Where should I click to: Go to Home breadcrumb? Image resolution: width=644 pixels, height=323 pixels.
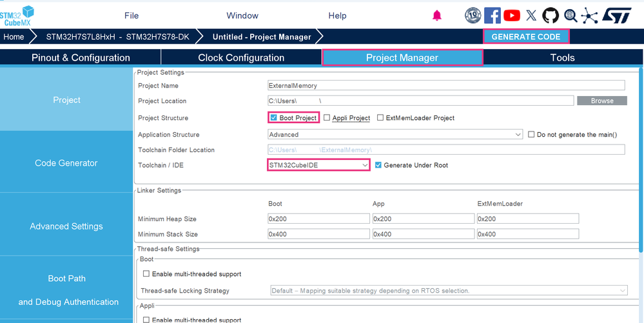pos(14,37)
